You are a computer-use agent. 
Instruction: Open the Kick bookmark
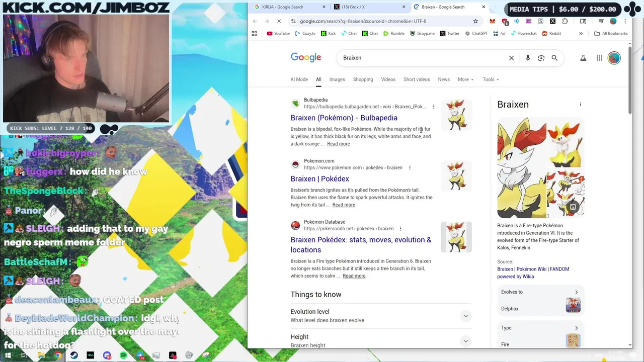pyautogui.click(x=328, y=34)
